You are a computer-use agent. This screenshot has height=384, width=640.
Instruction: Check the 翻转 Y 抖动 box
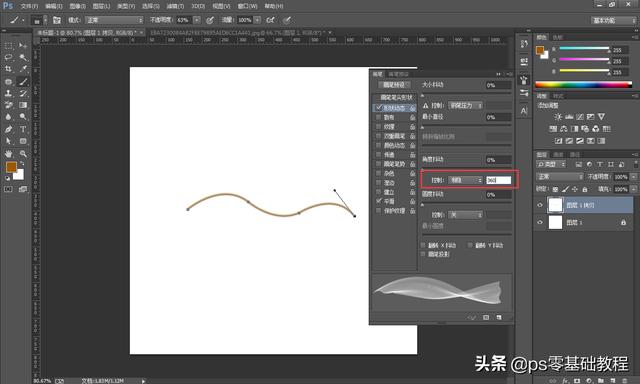tap(470, 245)
